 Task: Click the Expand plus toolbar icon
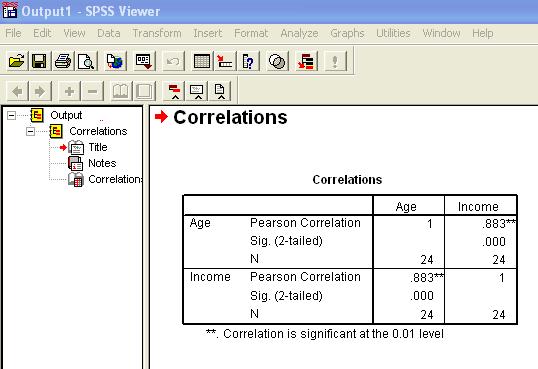pos(69,91)
